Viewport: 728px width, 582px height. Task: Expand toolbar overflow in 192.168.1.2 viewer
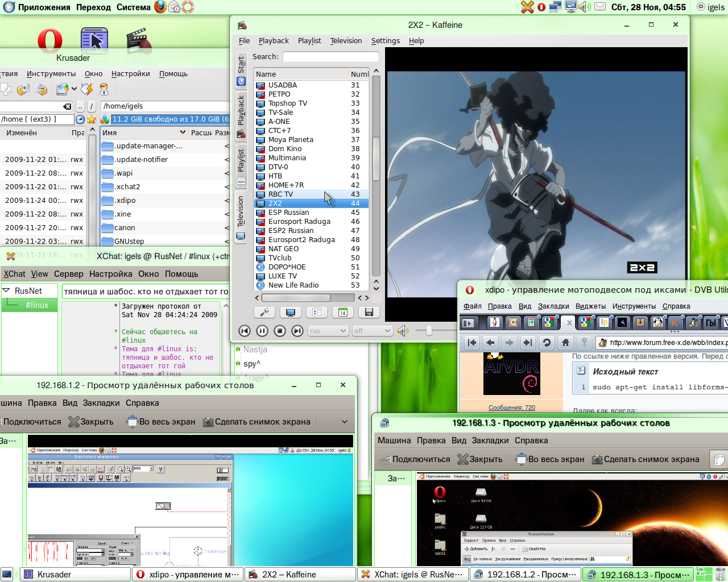(x=345, y=422)
